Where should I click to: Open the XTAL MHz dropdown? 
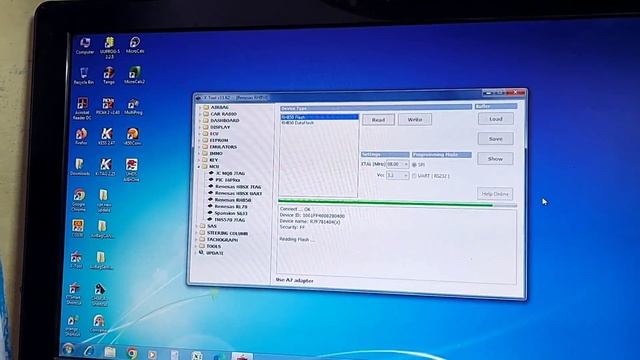397,164
